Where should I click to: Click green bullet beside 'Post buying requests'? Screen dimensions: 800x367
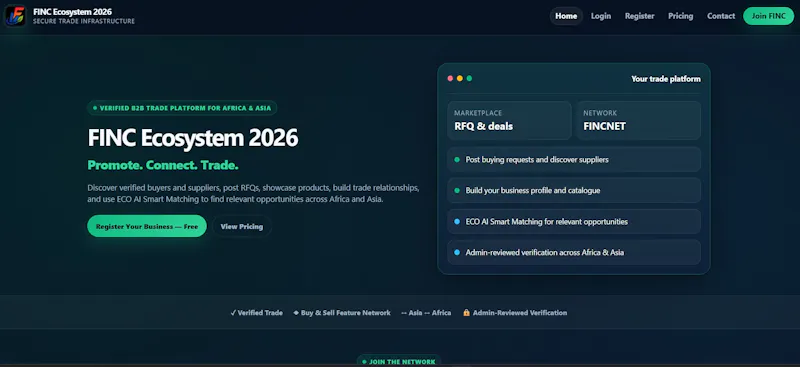pos(457,160)
